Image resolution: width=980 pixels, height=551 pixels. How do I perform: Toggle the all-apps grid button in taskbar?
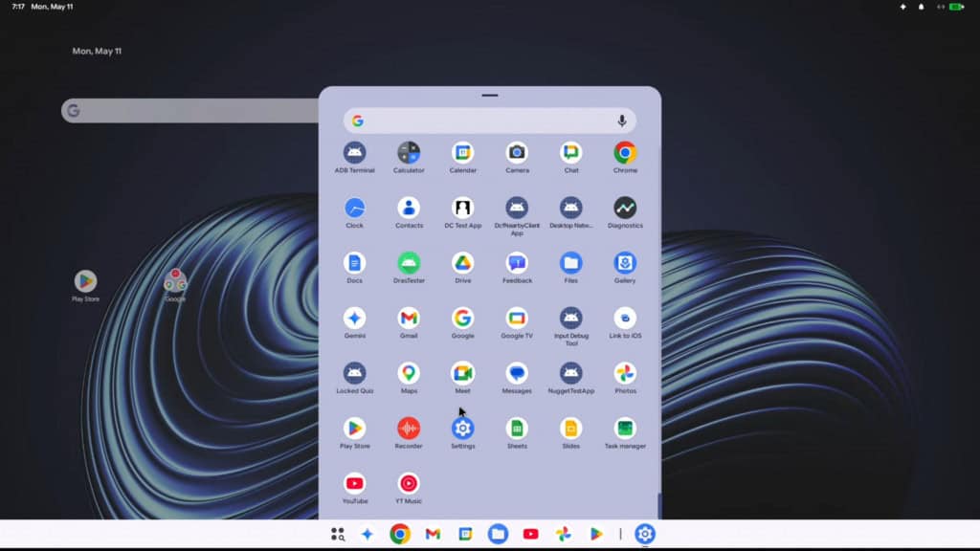tap(338, 534)
